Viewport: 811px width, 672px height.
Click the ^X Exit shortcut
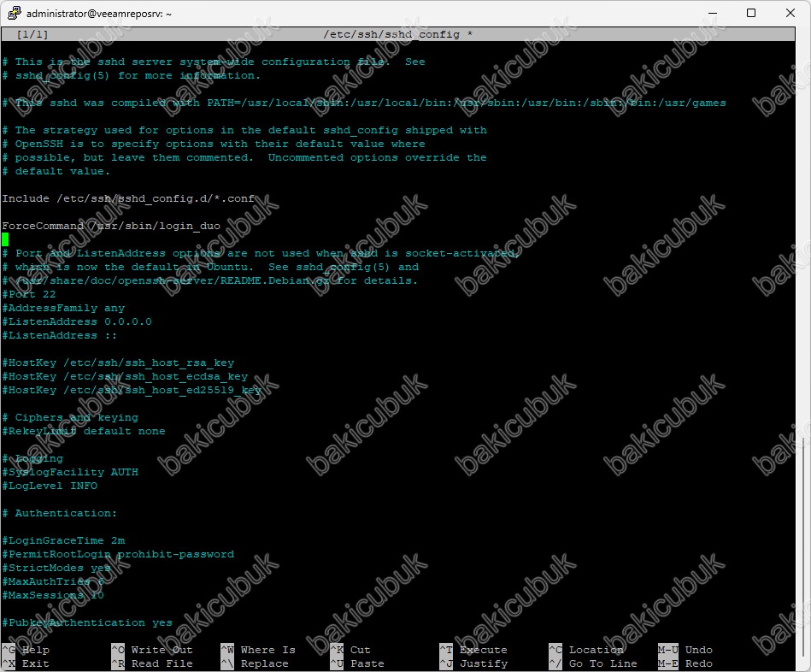pos(26,663)
